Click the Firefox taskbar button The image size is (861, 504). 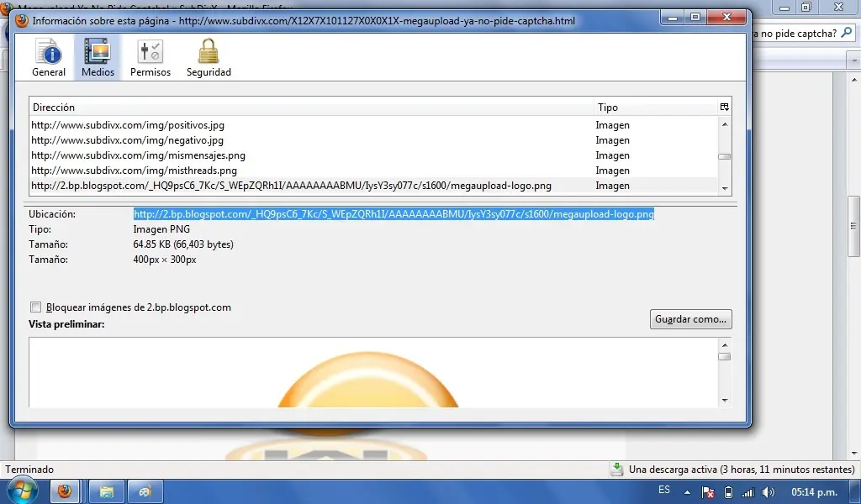(x=65, y=491)
